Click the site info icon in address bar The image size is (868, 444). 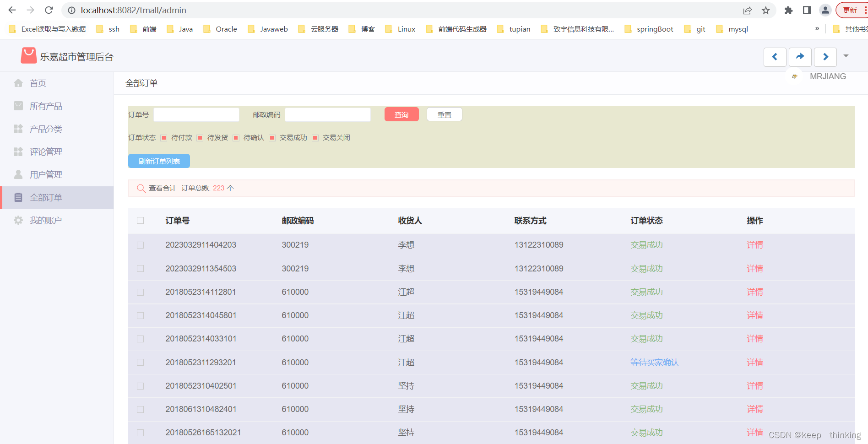pyautogui.click(x=72, y=10)
